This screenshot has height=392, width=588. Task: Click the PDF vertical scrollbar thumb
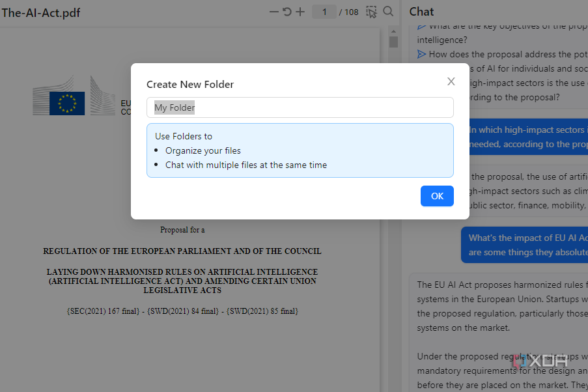coord(393,42)
